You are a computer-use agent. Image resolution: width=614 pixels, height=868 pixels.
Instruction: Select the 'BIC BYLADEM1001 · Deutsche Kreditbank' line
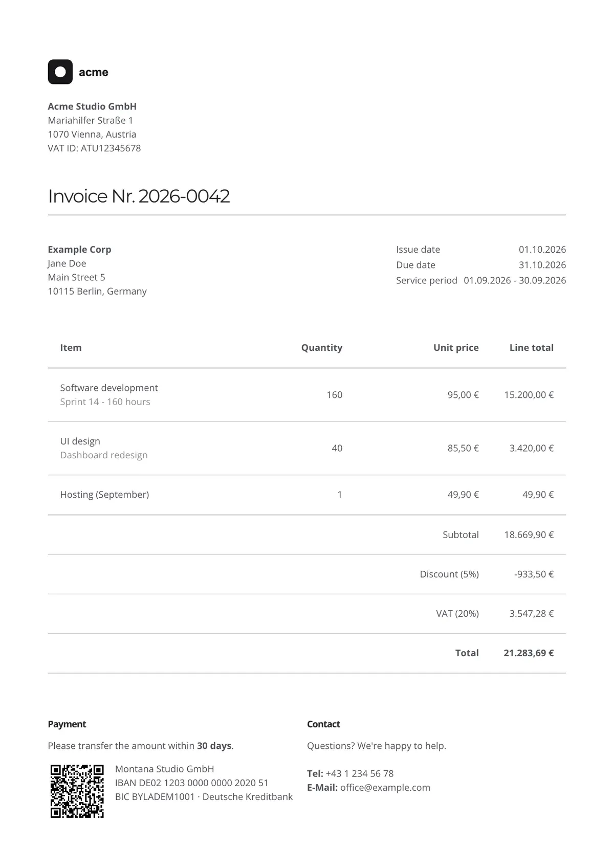(x=204, y=796)
